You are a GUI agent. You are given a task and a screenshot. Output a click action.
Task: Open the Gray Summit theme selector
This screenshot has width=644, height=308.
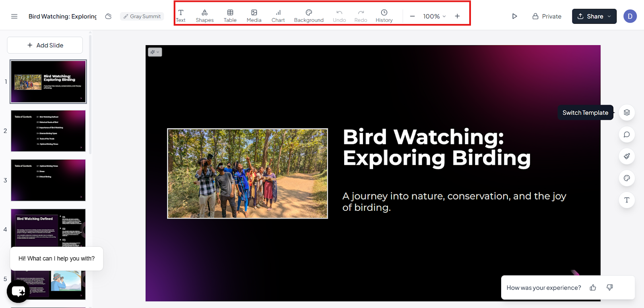142,17
